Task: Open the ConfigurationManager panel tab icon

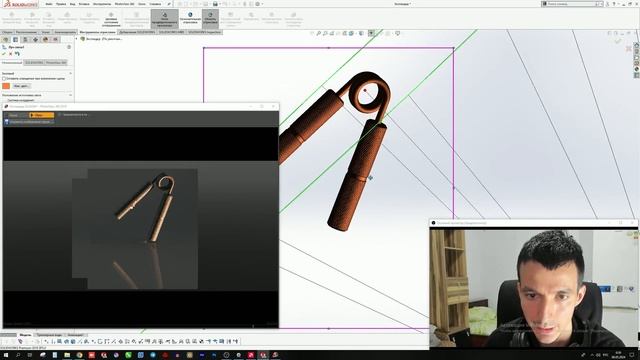Action: pos(25,40)
